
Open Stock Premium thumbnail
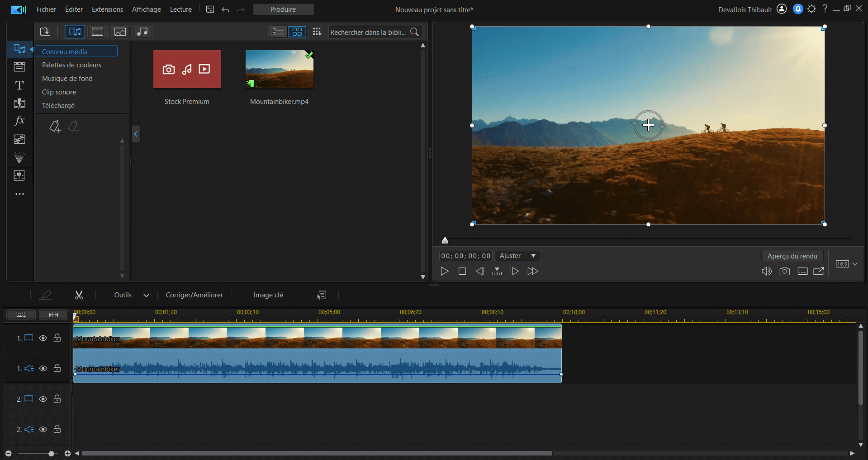click(x=187, y=69)
